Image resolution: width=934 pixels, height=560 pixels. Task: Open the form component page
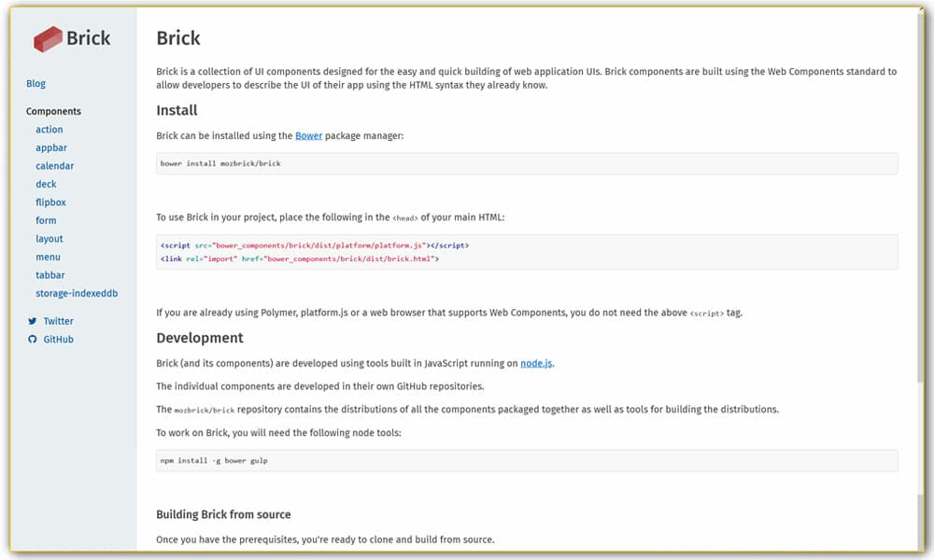pos(46,220)
